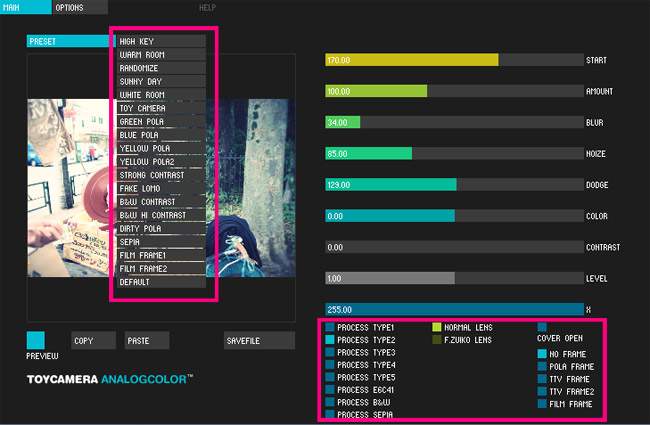Select RANDOMIZE in preset list
The height and width of the screenshot is (425, 650).
[161, 68]
